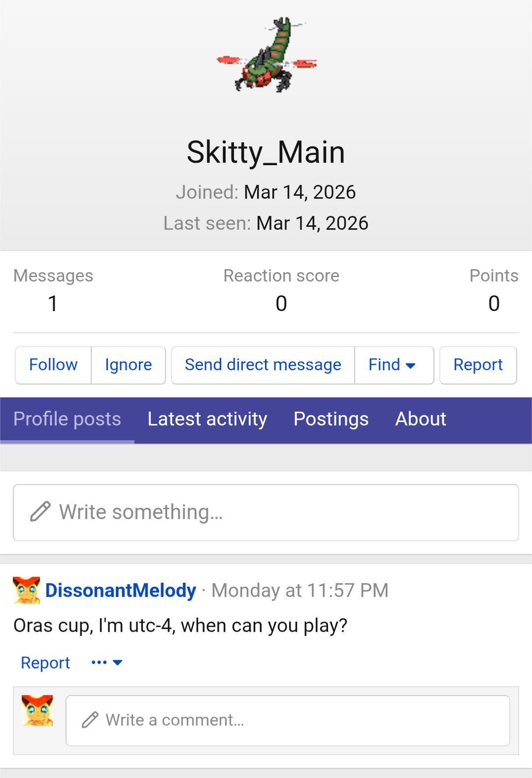Image resolution: width=532 pixels, height=778 pixels.
Task: Click the pencil icon in Write something box
Action: point(40,512)
